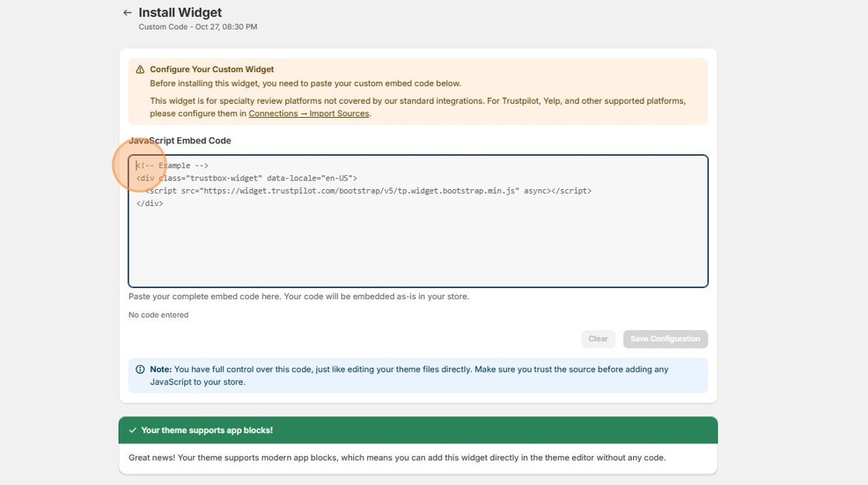Screen dimensions: 868x485
Task: Open the Connections → Import Sources link
Action: click(308, 113)
